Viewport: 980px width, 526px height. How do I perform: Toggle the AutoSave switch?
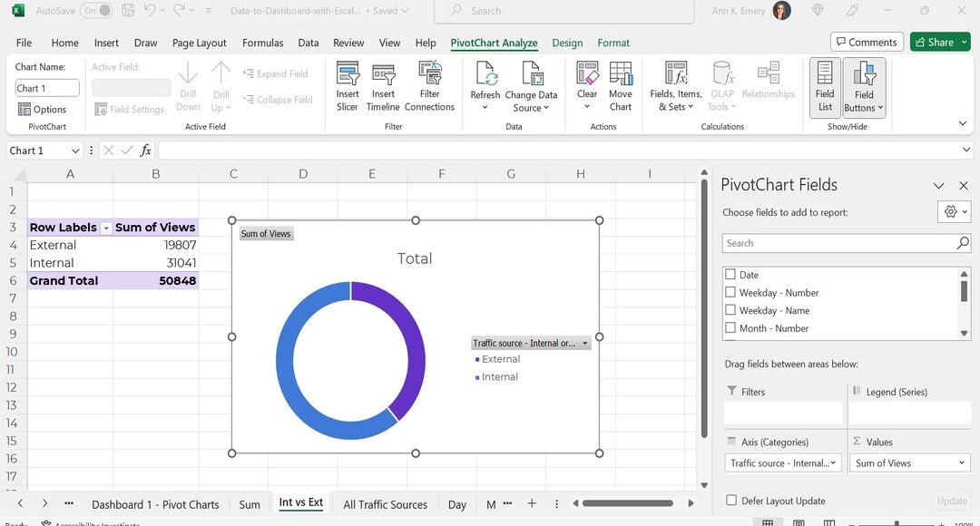click(96, 11)
